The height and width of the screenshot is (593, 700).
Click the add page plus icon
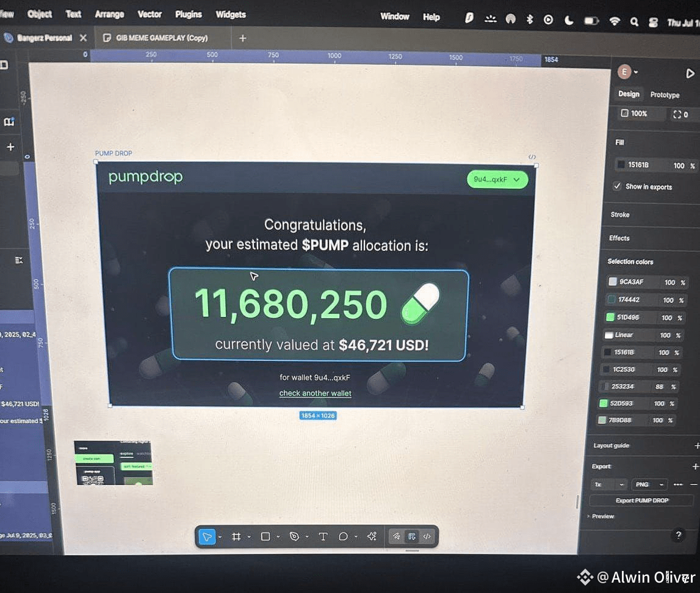(10, 147)
